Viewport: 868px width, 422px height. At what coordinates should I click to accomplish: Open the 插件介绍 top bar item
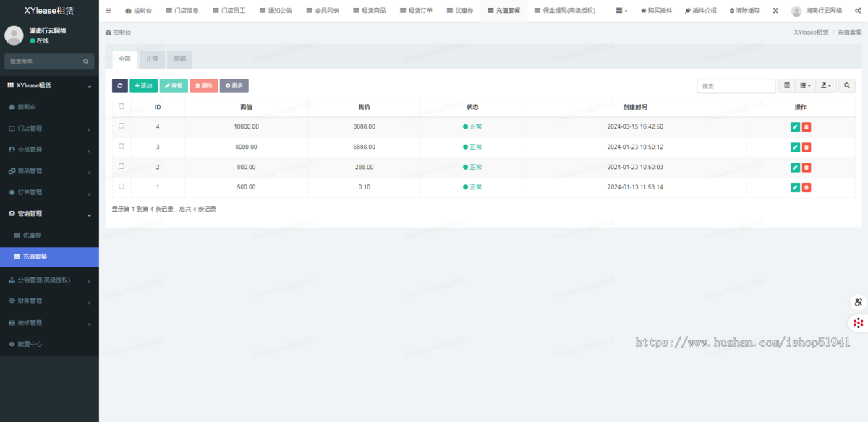click(699, 11)
